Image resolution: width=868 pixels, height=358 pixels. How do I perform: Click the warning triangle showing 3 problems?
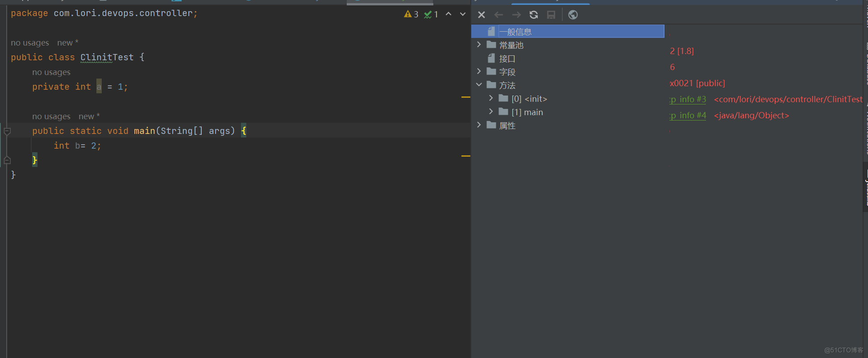coord(411,14)
